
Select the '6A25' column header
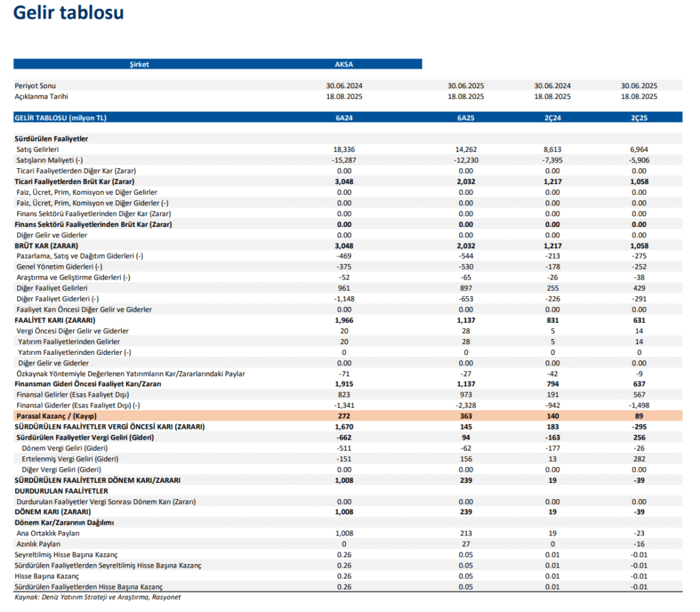pos(466,118)
